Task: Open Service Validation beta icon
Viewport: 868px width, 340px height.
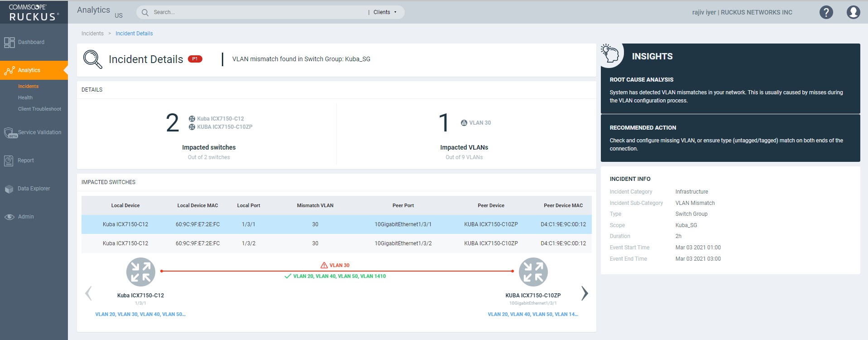Action: point(10,133)
